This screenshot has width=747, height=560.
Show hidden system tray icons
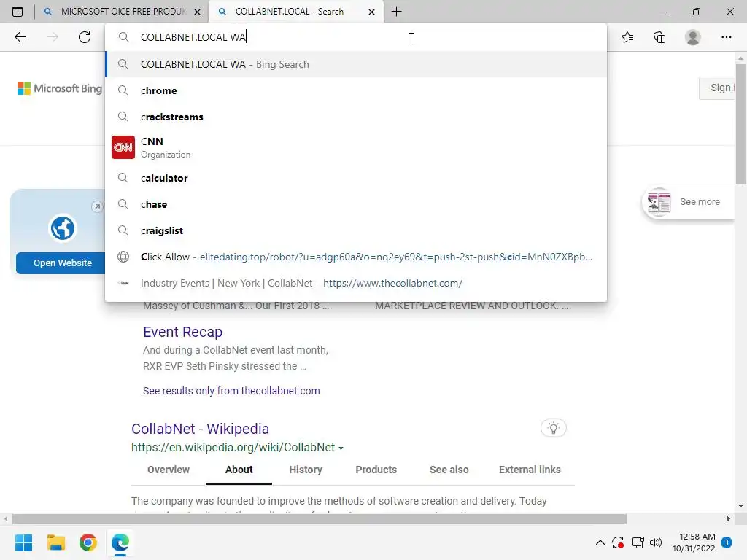tap(600, 542)
